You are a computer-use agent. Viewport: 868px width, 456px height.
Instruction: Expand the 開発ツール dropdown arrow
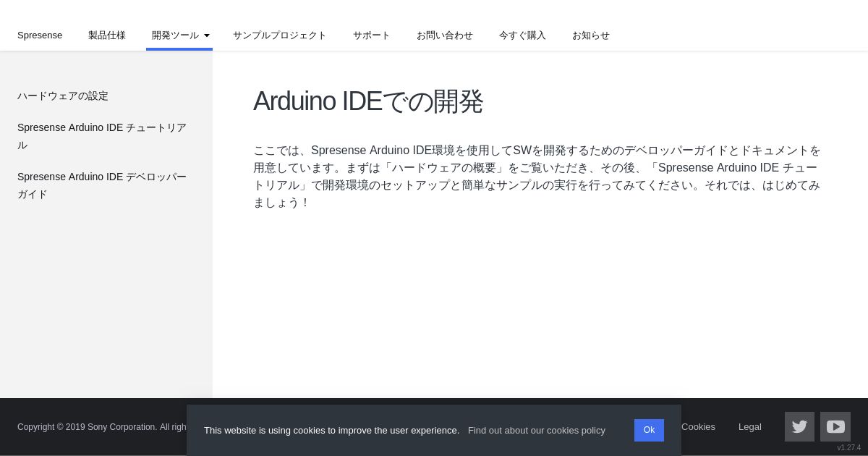[x=207, y=35]
